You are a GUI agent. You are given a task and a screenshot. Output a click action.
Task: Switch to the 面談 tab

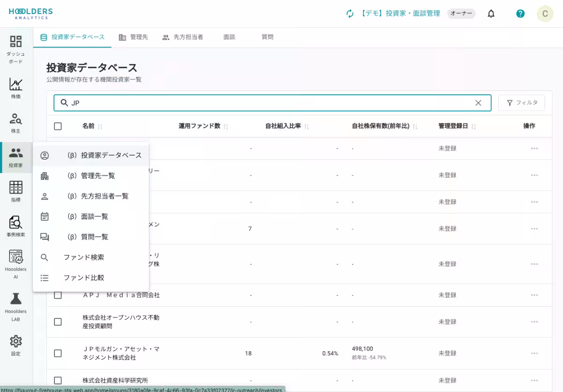point(229,37)
